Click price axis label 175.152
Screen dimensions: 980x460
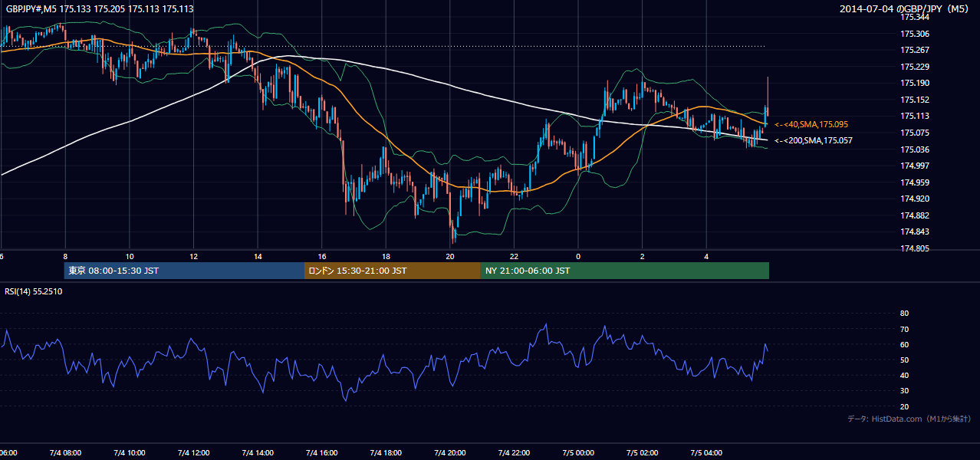click(915, 100)
